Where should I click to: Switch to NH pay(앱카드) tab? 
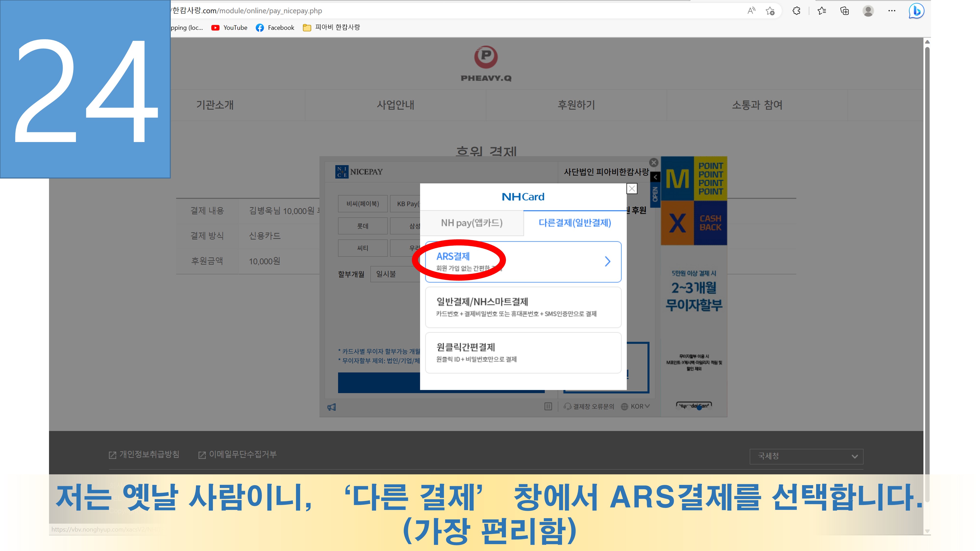click(x=472, y=223)
